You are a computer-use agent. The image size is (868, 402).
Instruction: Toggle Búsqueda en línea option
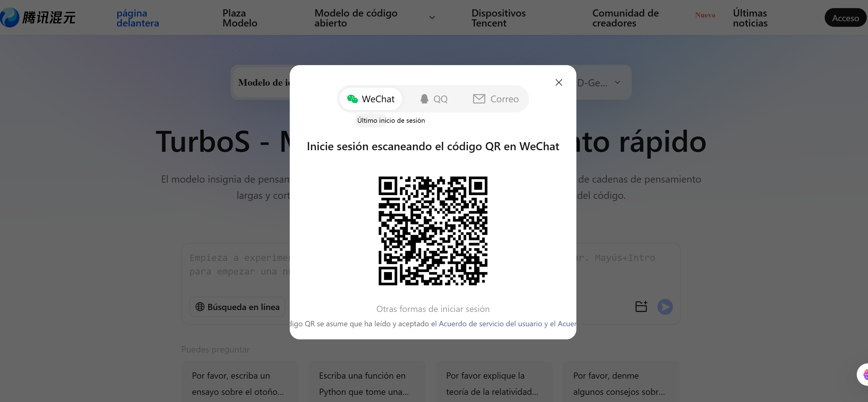[x=237, y=307]
